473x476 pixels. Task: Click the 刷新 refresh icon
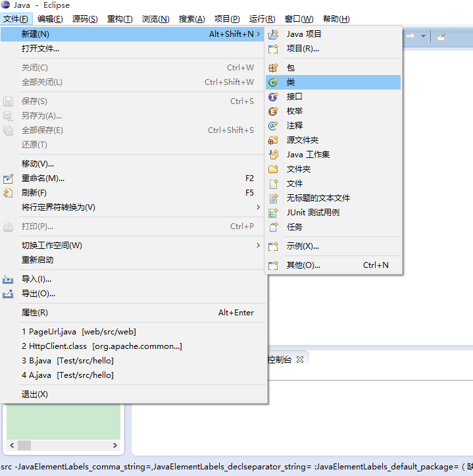[x=8, y=193]
